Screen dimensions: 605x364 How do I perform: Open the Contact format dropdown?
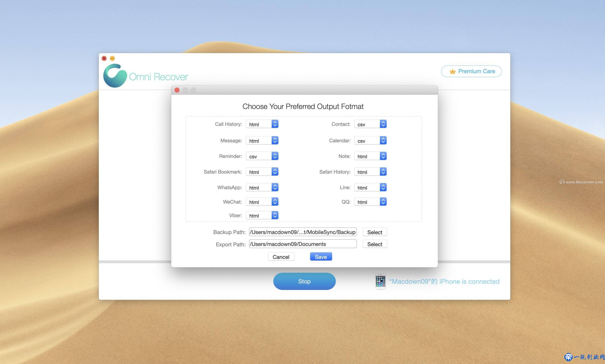(370, 124)
